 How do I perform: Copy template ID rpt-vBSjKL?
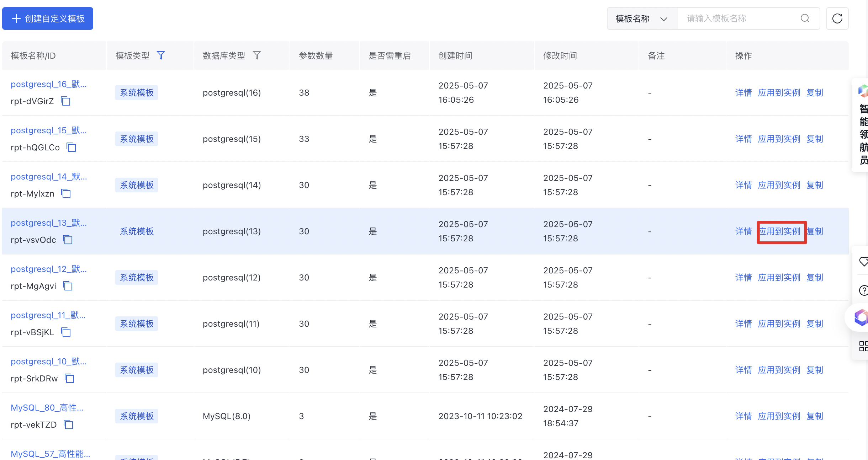(66, 332)
